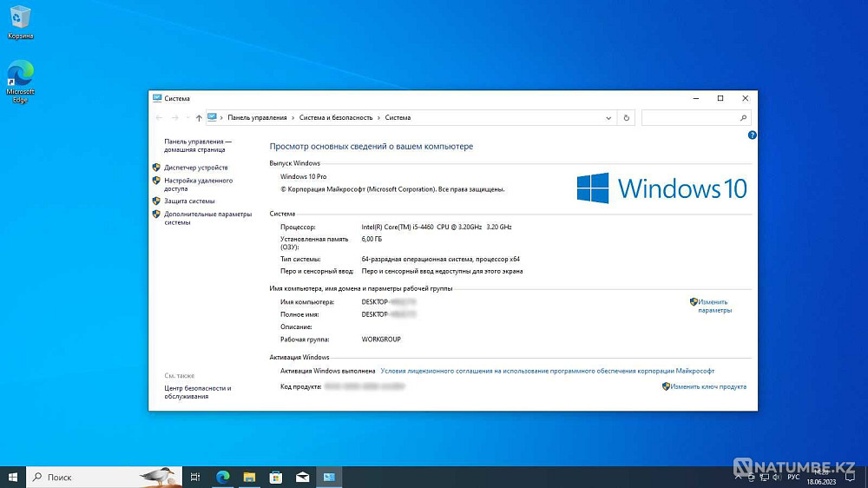Refresh the System page
The width and height of the screenshot is (868, 488).
[626, 117]
